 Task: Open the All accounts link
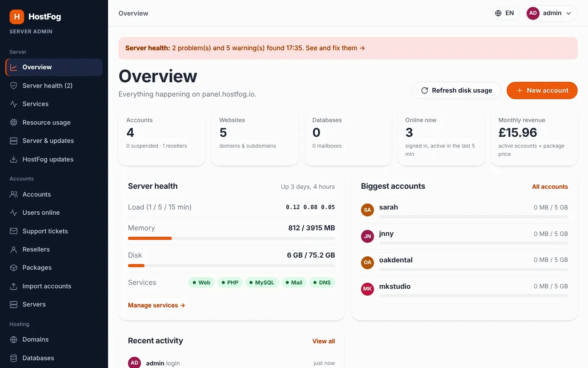[x=550, y=187]
